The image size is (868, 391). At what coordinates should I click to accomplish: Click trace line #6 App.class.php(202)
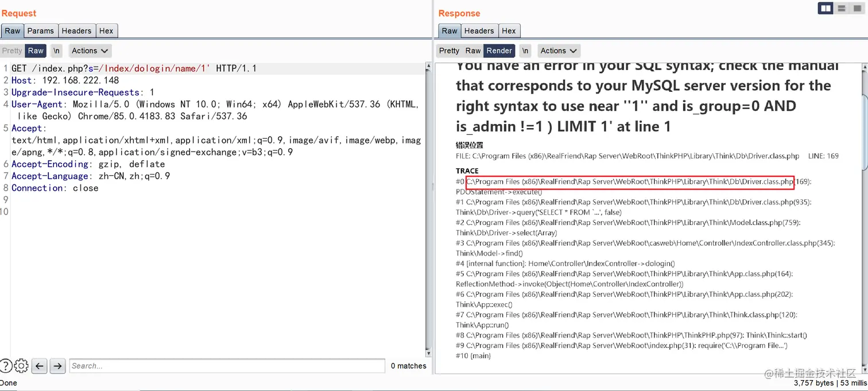coord(625,299)
